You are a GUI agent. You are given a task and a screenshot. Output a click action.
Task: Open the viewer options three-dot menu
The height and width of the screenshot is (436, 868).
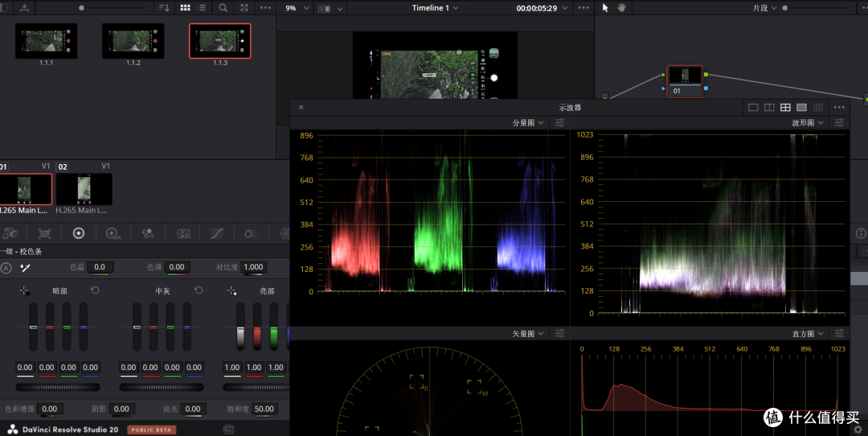click(x=583, y=8)
